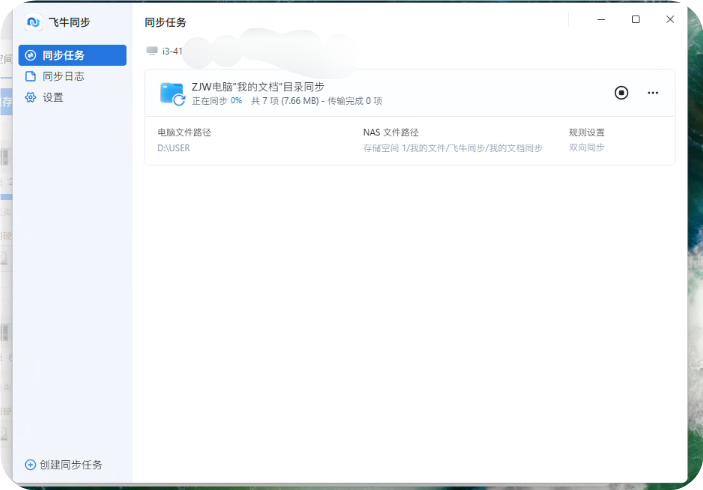
Task: Click the 电脑文件路径 label
Action: pyautogui.click(x=184, y=132)
